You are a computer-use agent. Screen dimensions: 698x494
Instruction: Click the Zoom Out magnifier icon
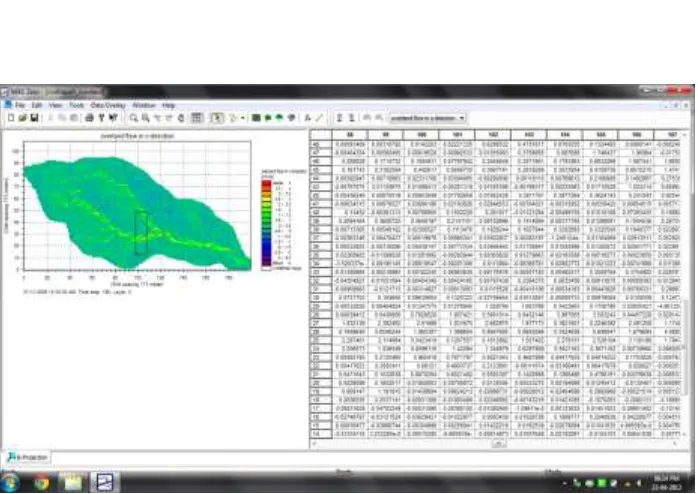[146, 118]
